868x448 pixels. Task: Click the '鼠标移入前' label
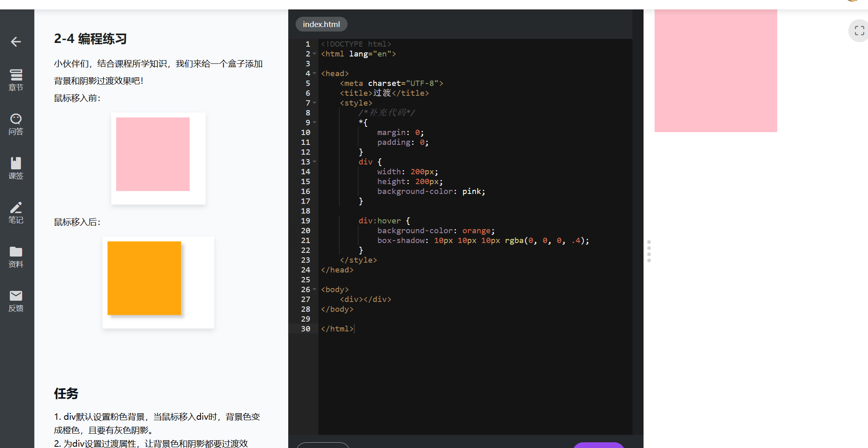click(77, 98)
